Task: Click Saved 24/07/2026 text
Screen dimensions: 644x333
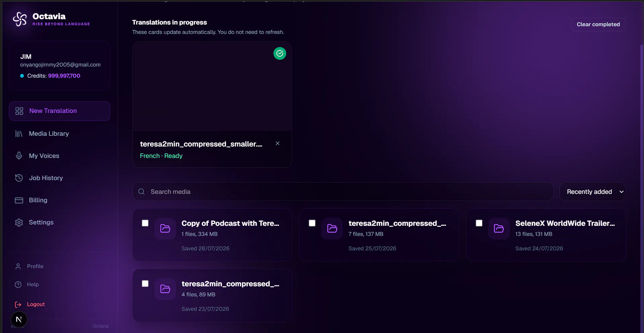Action: click(539, 249)
